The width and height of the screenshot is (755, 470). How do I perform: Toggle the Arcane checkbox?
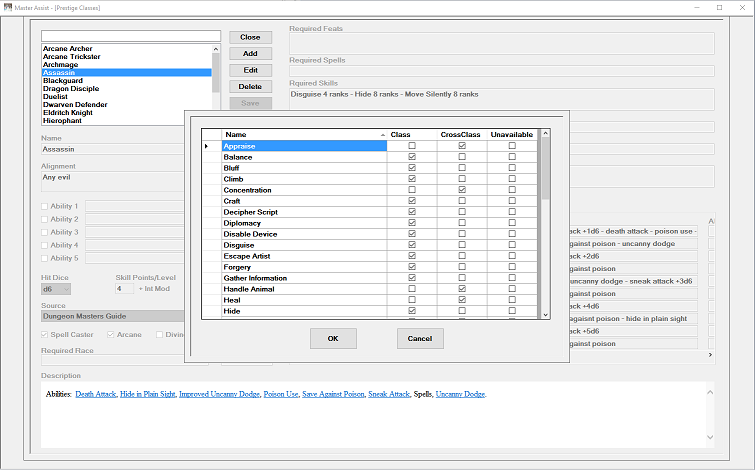pos(111,334)
